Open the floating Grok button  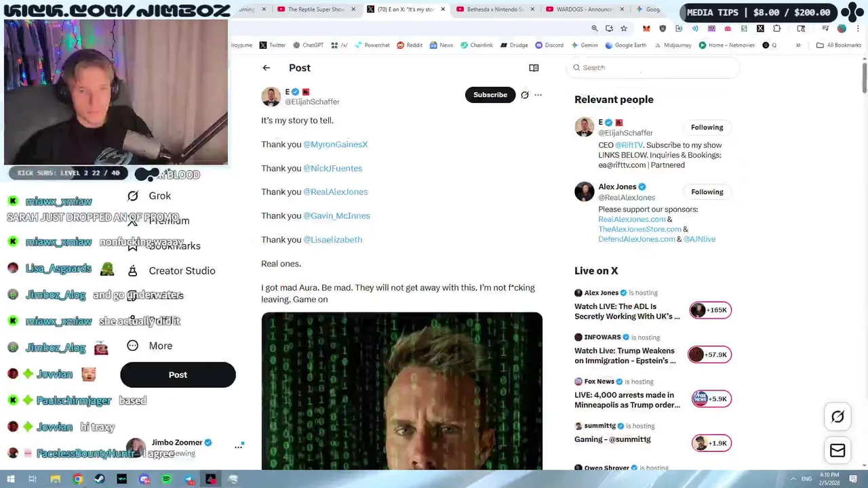(x=837, y=418)
